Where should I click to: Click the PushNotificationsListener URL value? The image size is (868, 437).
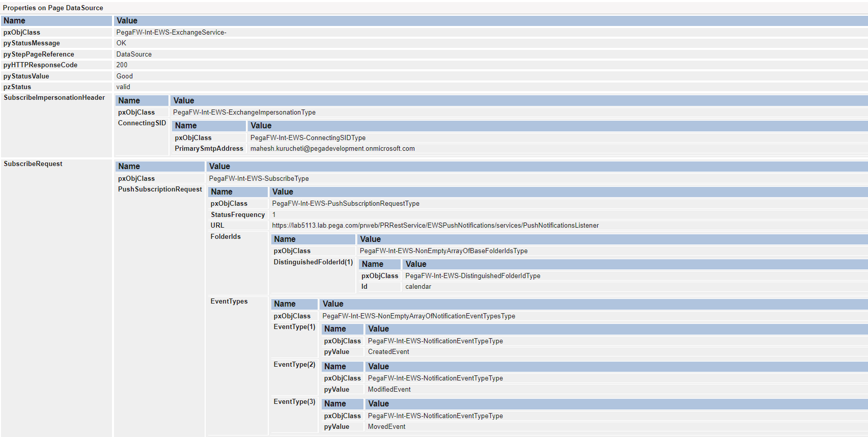click(x=435, y=226)
